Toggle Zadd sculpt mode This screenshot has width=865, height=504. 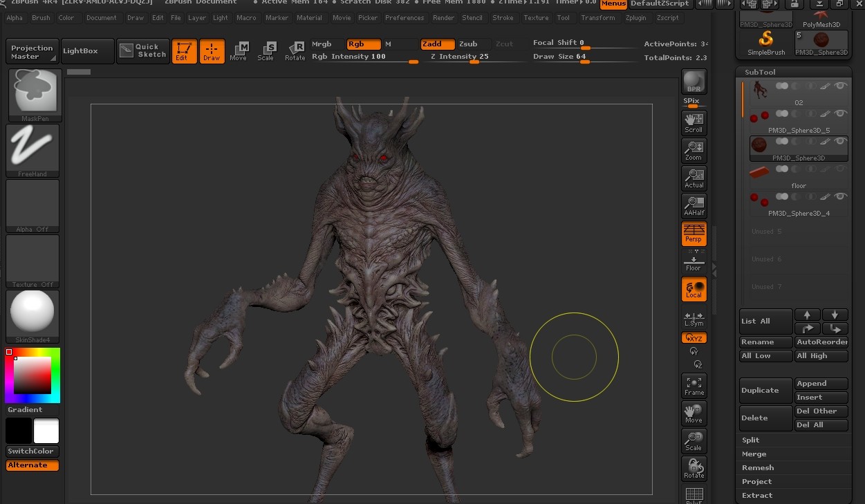[438, 44]
